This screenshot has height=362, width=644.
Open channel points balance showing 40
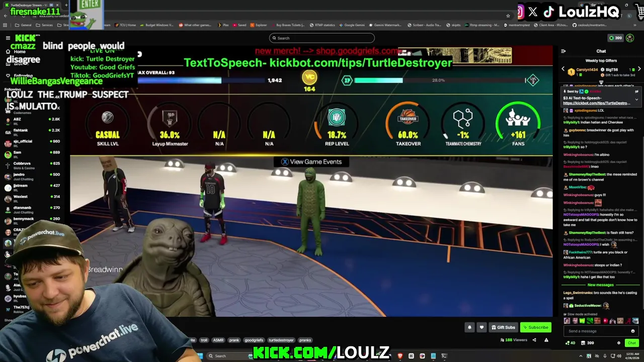570,343
